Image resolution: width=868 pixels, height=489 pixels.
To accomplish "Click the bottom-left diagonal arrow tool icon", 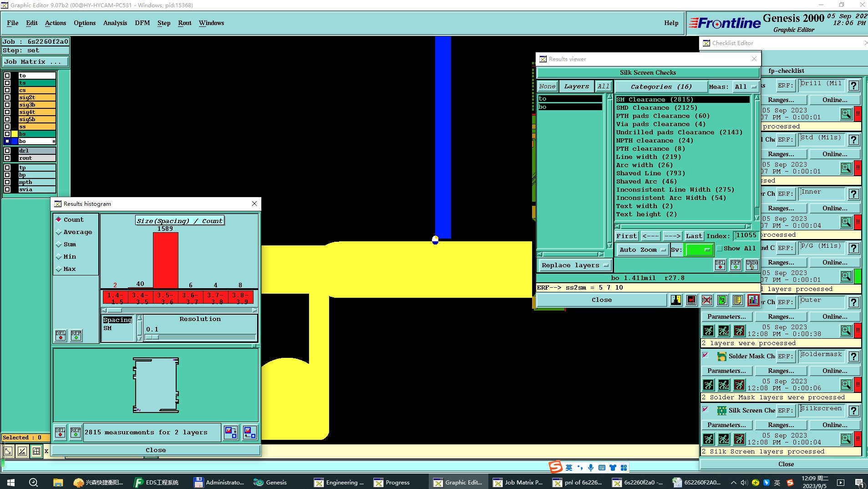I will [8, 451].
